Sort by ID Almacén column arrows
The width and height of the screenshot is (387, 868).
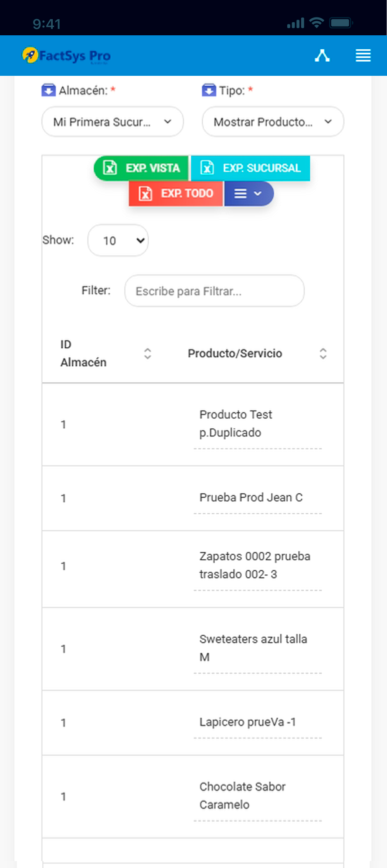[148, 353]
